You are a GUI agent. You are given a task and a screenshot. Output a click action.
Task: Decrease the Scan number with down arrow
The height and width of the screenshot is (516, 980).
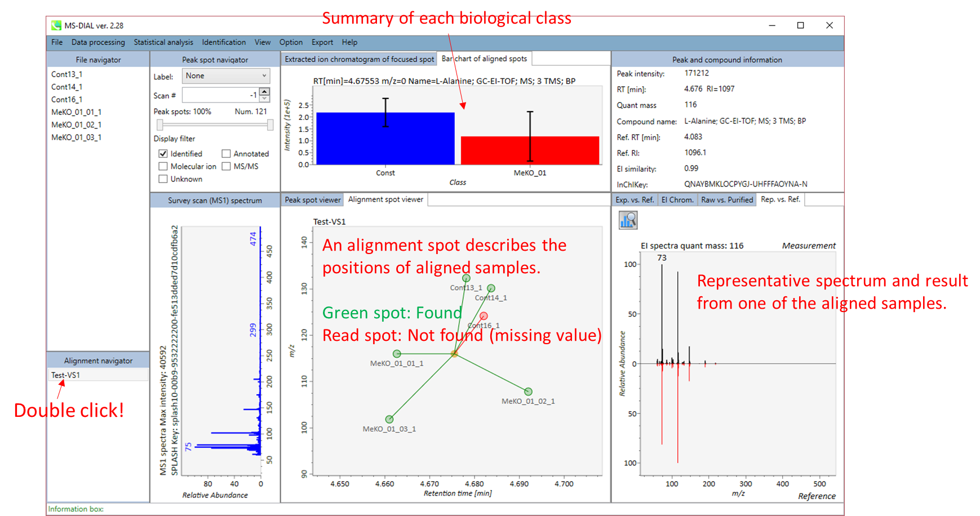pos(264,99)
